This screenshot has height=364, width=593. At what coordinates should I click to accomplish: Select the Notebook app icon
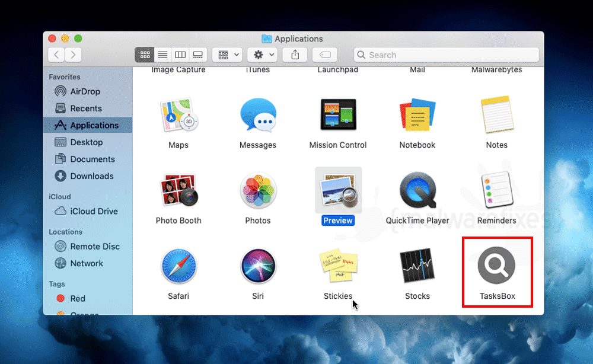(417, 114)
